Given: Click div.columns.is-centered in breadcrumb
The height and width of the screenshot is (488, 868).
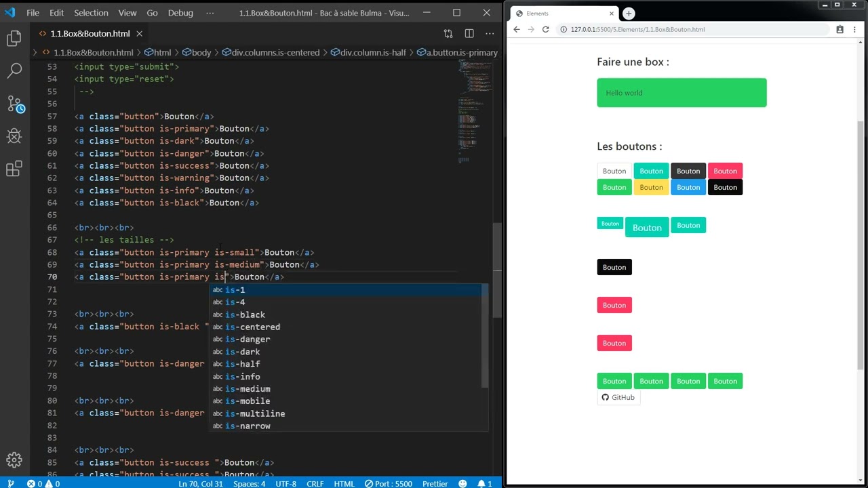Looking at the screenshot, I should click(x=275, y=52).
